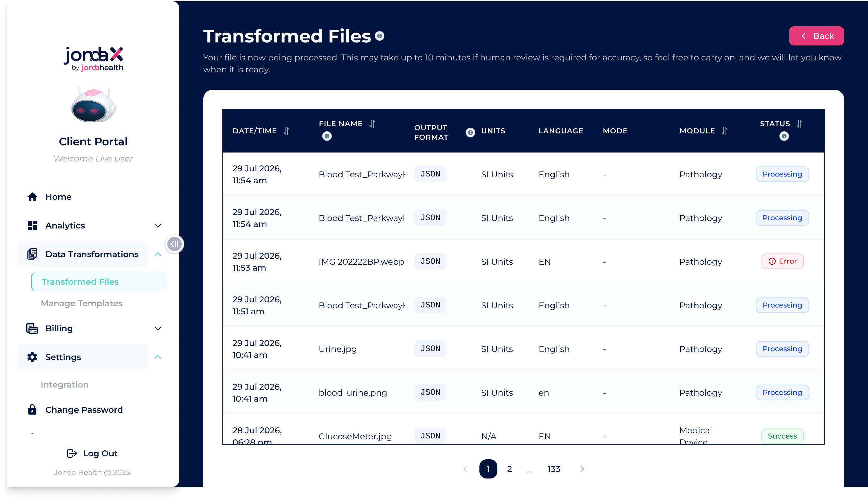The width and height of the screenshot is (868, 500).
Task: Click Success badge for GlucoseMeter.jpg
Action: click(x=782, y=436)
